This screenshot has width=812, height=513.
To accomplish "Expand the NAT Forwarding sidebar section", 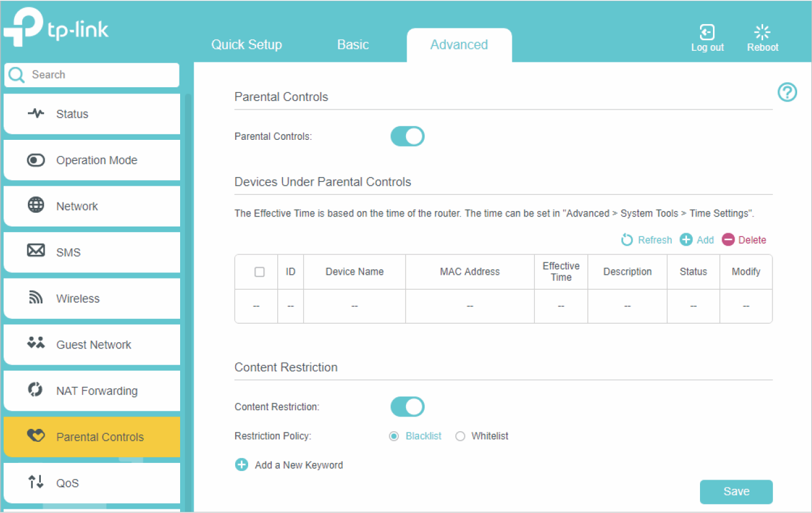I will click(x=96, y=390).
